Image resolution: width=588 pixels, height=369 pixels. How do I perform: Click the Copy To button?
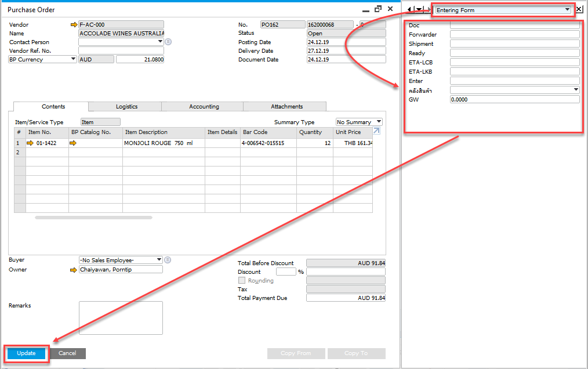(356, 353)
